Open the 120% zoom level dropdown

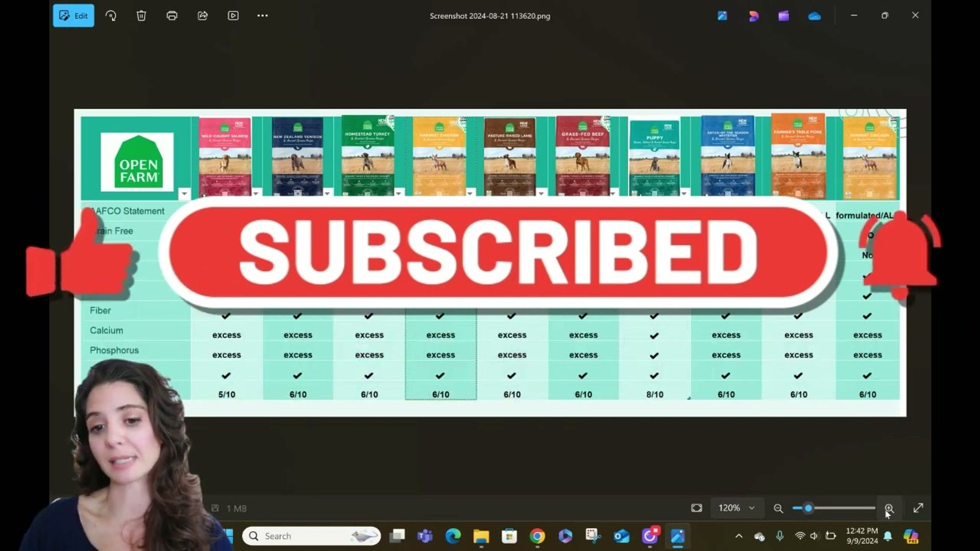click(x=737, y=508)
